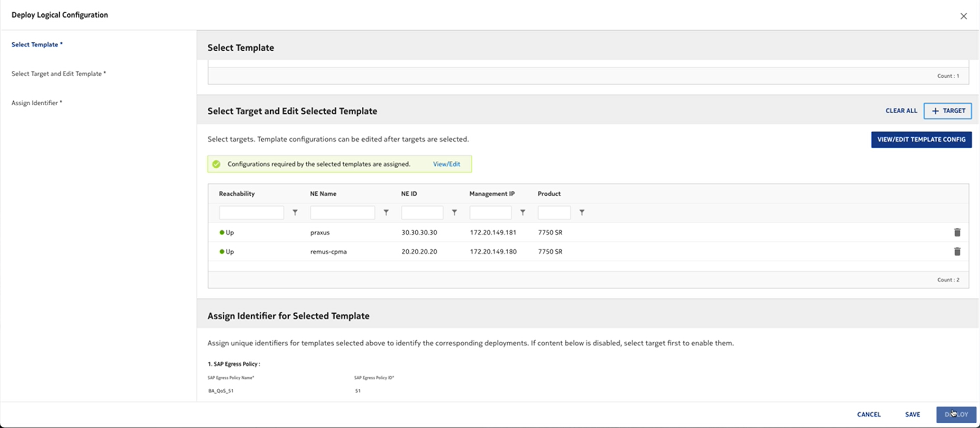Delete the remus-cpma target row

(x=957, y=251)
